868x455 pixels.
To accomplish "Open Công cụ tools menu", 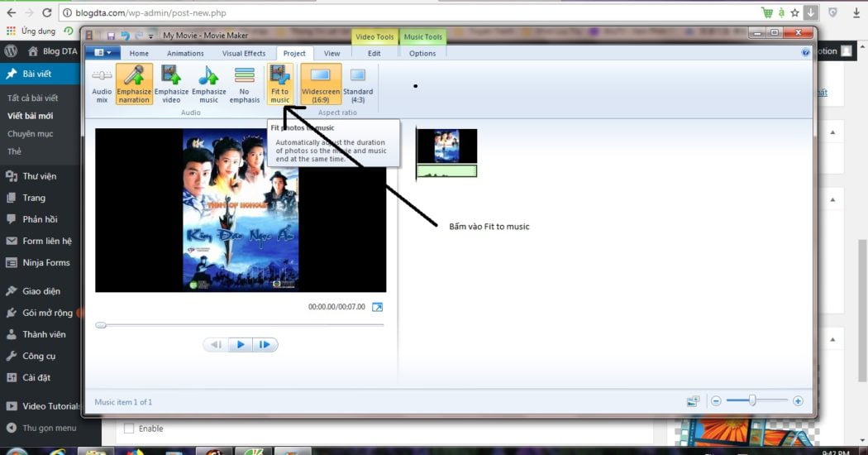I will 40,356.
